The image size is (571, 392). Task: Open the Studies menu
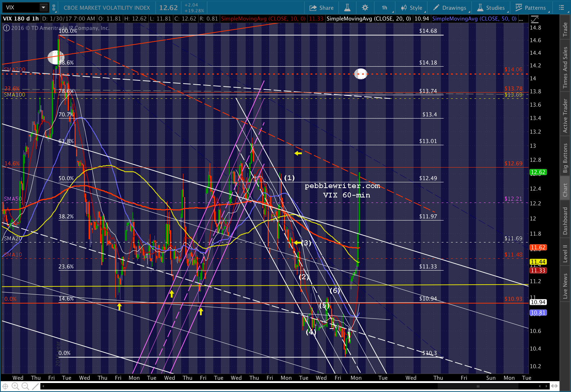491,8
